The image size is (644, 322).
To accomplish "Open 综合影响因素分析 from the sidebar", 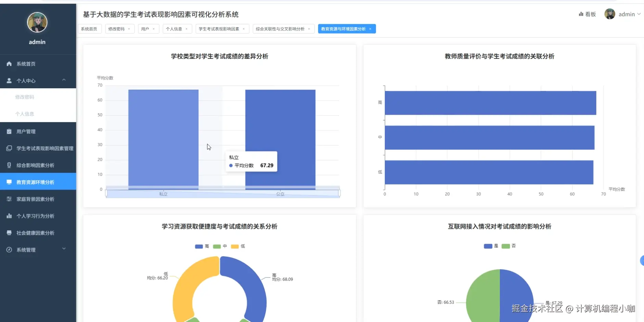I will point(9,165).
